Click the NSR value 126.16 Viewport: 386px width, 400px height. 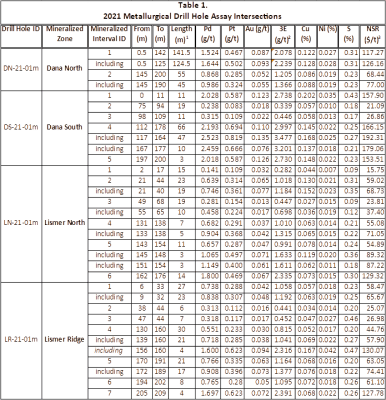pos(373,63)
